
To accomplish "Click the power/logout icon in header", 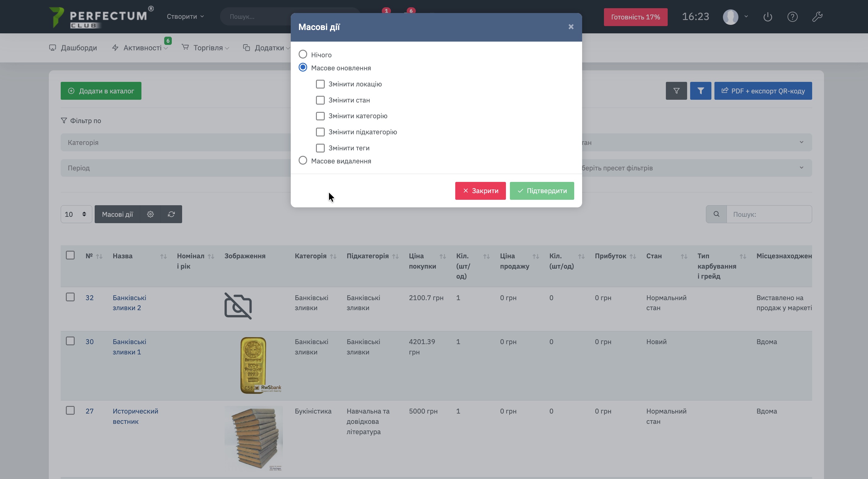I will pos(768,17).
